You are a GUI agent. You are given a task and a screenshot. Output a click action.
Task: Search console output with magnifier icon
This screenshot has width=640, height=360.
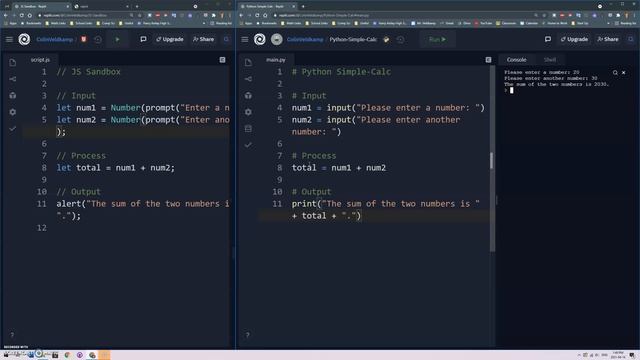click(615, 73)
